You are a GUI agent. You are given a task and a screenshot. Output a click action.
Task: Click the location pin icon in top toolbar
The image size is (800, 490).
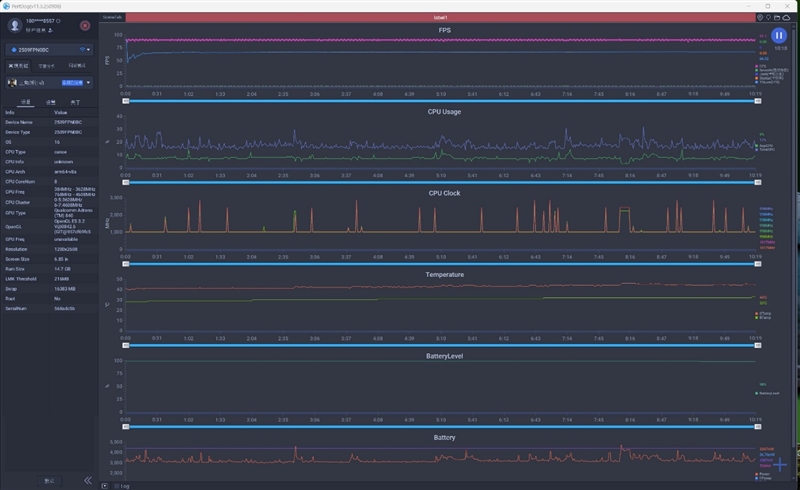pos(760,17)
